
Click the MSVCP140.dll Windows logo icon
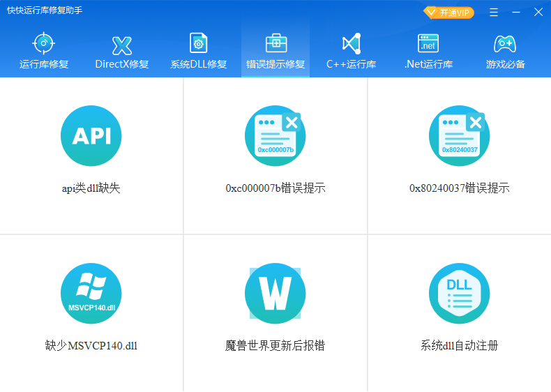click(91, 294)
